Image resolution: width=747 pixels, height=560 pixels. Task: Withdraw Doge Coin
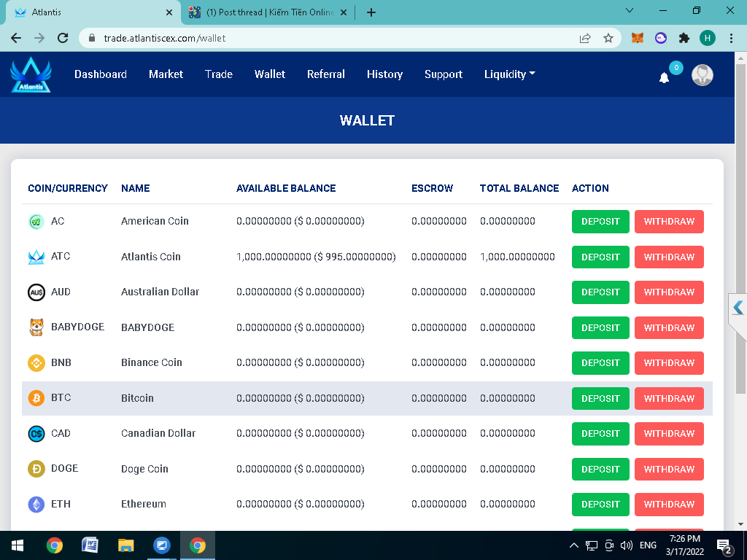[669, 469]
